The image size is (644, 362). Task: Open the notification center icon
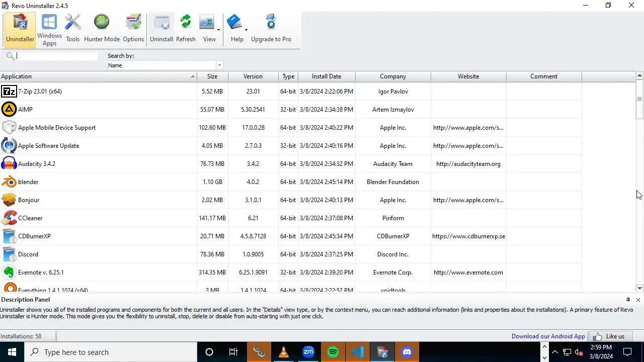tap(627, 352)
